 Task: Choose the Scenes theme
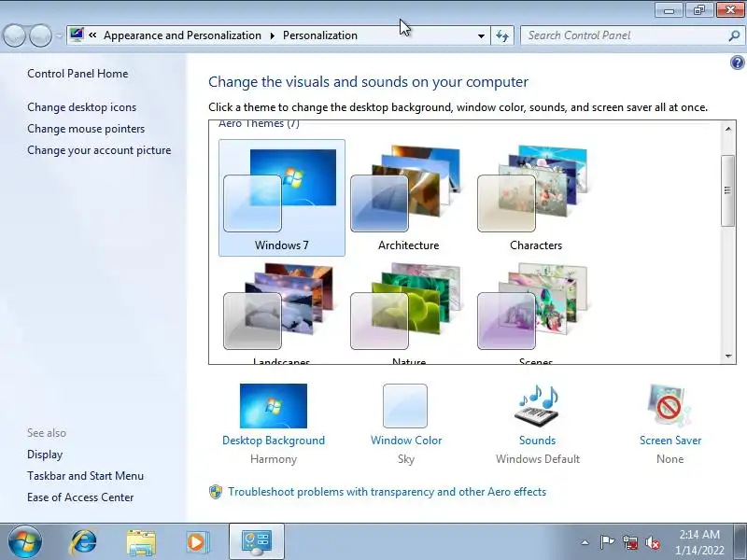coord(535,314)
